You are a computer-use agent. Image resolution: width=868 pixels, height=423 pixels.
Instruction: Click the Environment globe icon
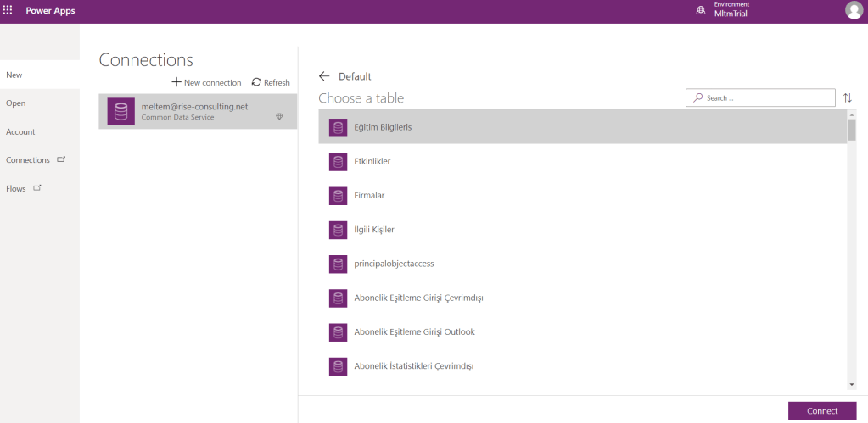point(701,11)
